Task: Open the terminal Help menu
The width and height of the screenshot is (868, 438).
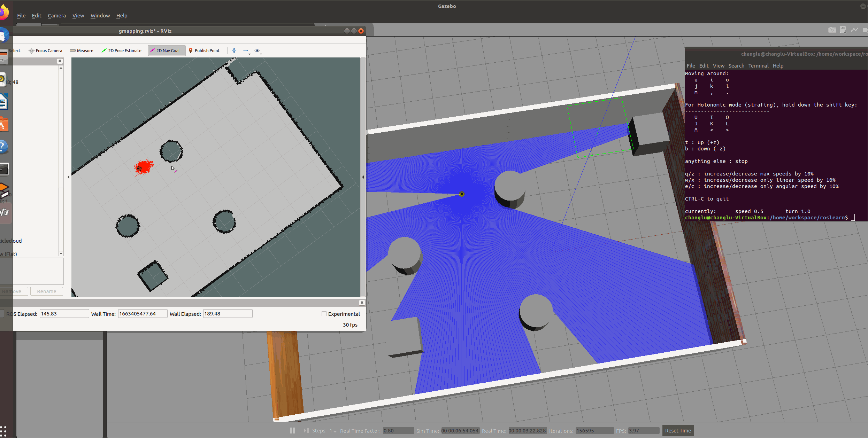Action: click(778, 66)
